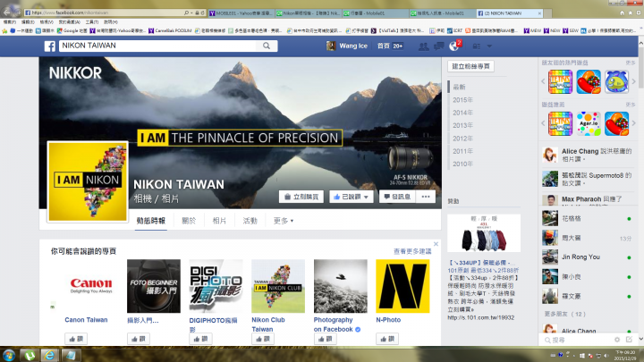Open notifications globe with red badge

pos(454,46)
